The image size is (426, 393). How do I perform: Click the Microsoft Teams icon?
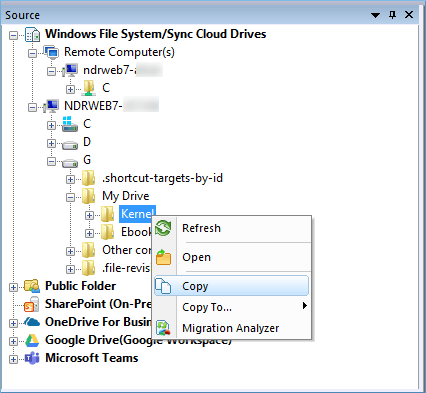pos(32,358)
